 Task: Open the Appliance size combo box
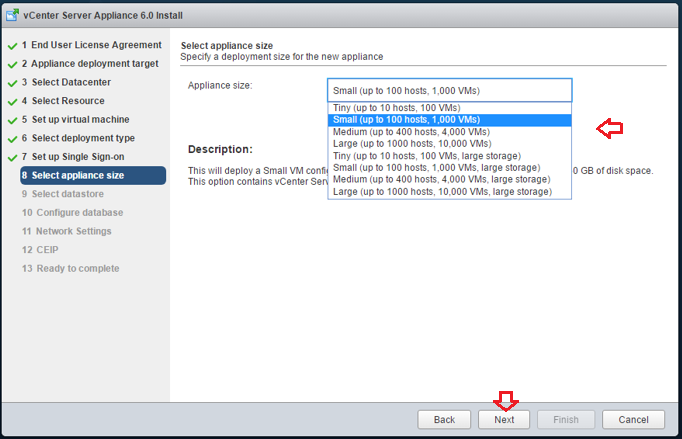[x=449, y=90]
